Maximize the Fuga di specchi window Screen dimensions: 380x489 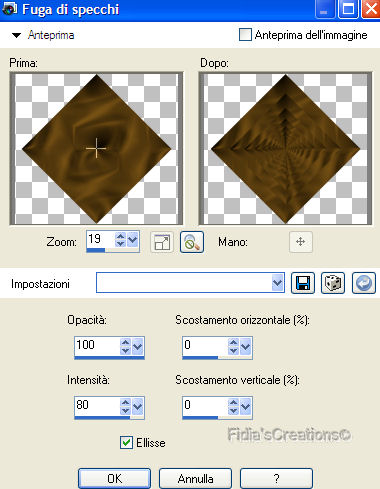click(x=348, y=9)
